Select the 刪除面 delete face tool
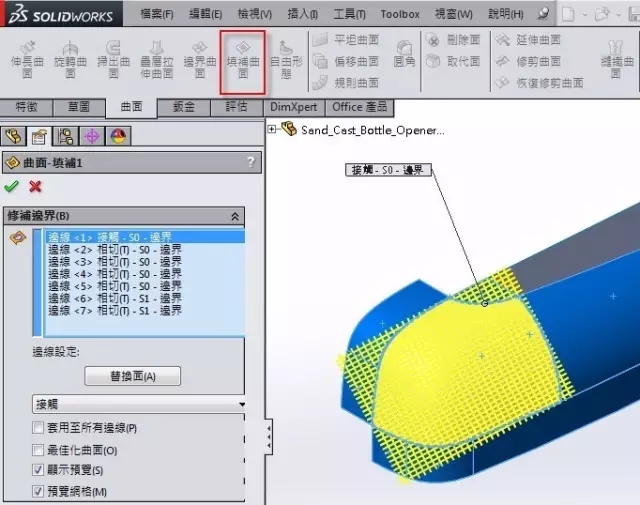640x505 pixels. tap(453, 40)
